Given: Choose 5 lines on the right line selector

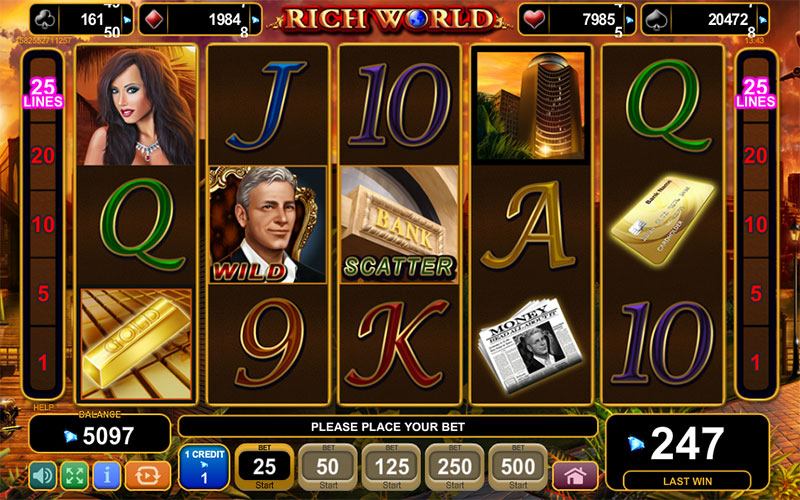Looking at the screenshot, I should [756, 293].
